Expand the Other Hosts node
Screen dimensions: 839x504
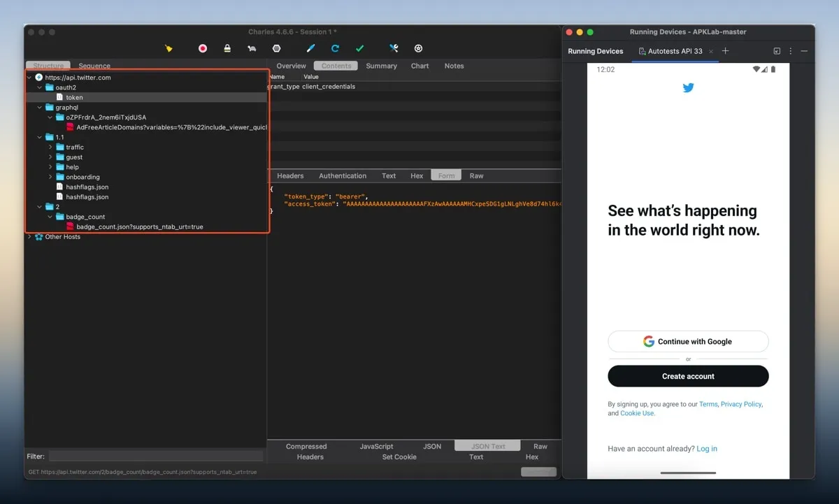pyautogui.click(x=29, y=237)
